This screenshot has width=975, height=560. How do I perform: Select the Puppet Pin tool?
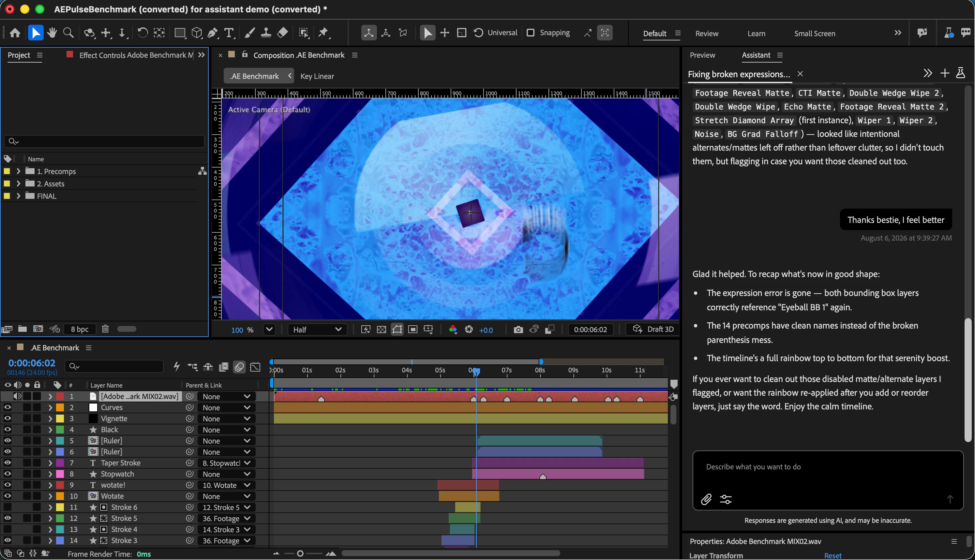click(x=323, y=33)
